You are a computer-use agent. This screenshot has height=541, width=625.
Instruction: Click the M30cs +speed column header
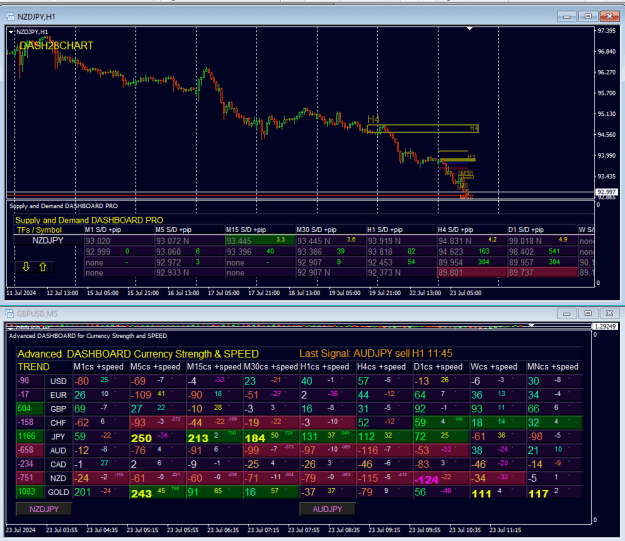(271, 367)
